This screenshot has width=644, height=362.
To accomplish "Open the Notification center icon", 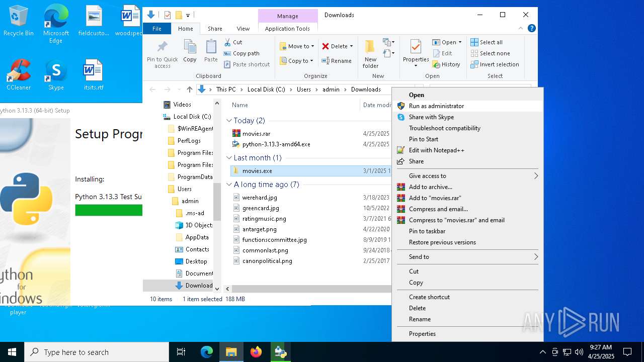I will pos(627,352).
